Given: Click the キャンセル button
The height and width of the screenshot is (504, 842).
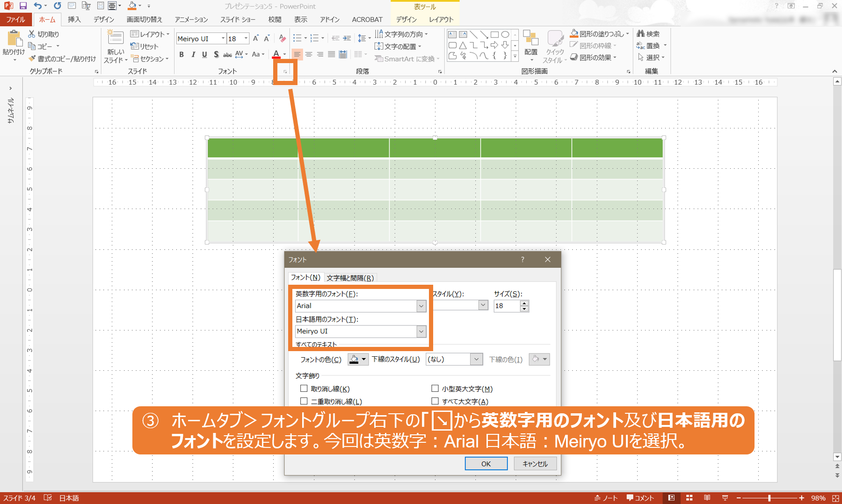Looking at the screenshot, I should pos(535,463).
